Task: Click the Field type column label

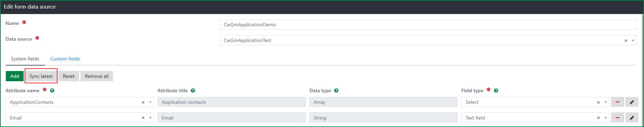Action: click(x=472, y=90)
